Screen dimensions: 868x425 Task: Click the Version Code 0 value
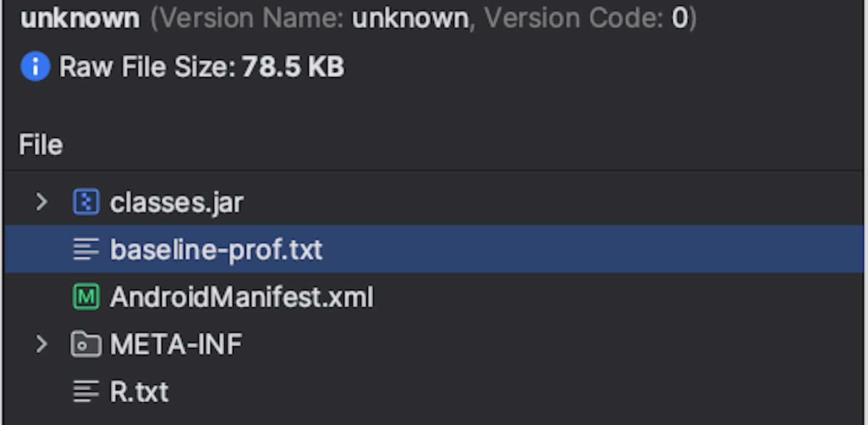(x=679, y=18)
